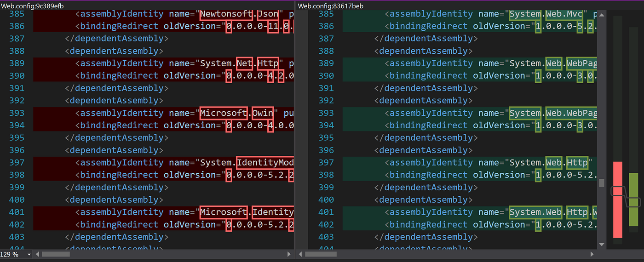Click </dependentAssembly> on right pane line 399
Image resolution: width=644 pixels, height=262 pixels.
tap(426, 188)
